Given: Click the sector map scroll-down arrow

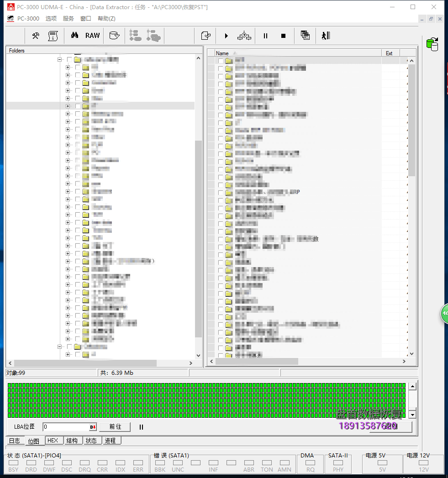Looking at the screenshot, I should tap(412, 415).
